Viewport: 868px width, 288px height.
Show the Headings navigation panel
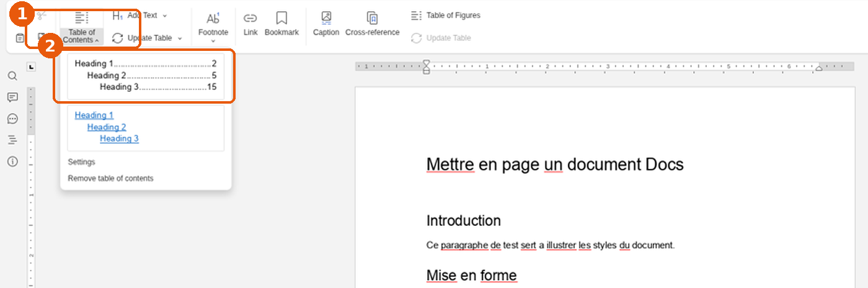[x=12, y=140]
